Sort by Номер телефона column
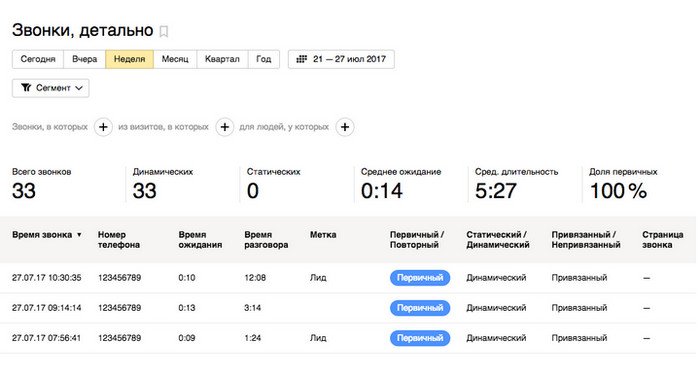700x377 pixels. tap(119, 239)
